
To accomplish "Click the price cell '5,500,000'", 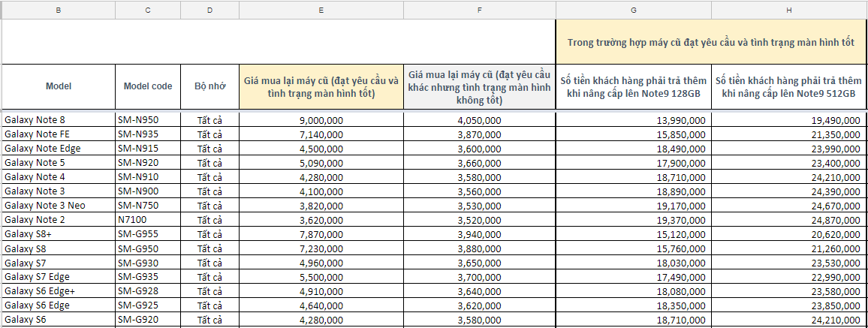I will (x=321, y=276).
